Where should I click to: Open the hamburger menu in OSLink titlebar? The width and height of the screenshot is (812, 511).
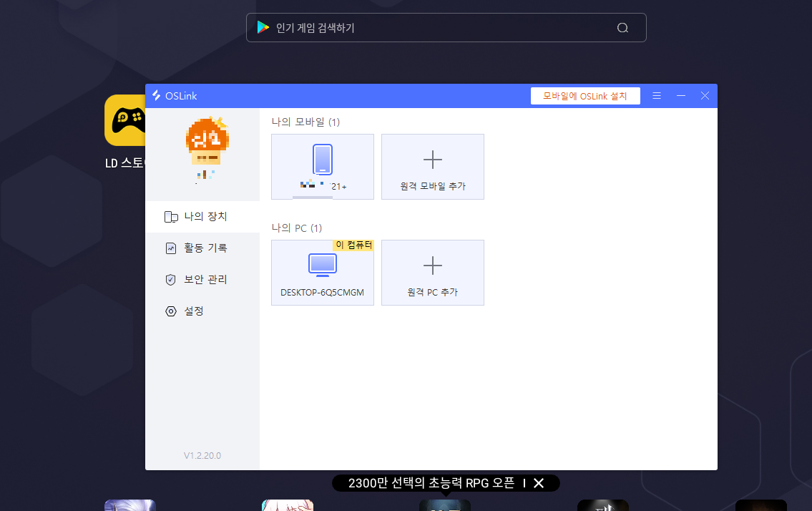point(657,95)
